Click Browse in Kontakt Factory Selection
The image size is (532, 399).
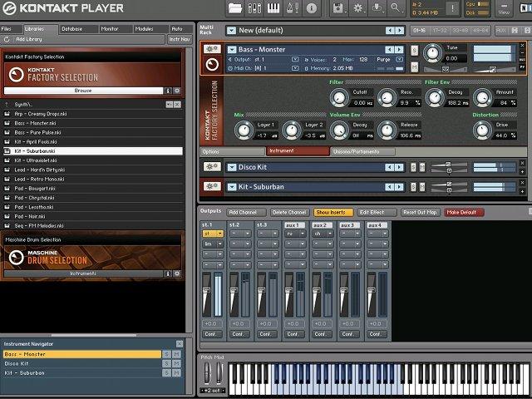pos(83,91)
